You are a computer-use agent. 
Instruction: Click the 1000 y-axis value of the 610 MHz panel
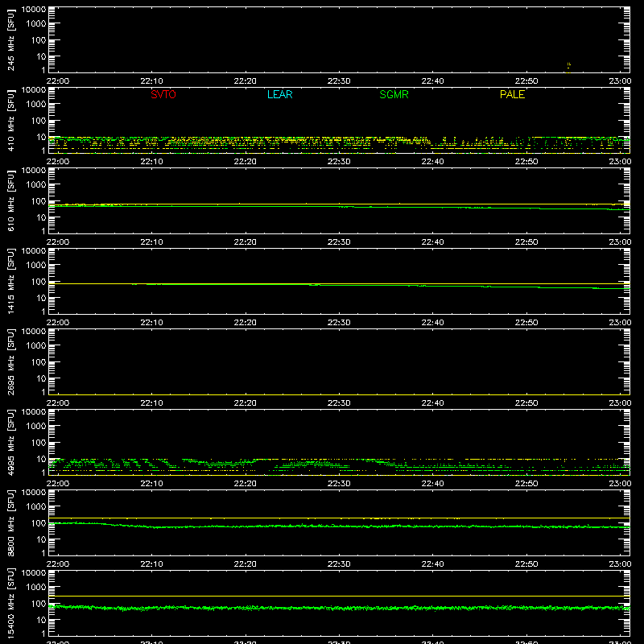click(x=36, y=184)
